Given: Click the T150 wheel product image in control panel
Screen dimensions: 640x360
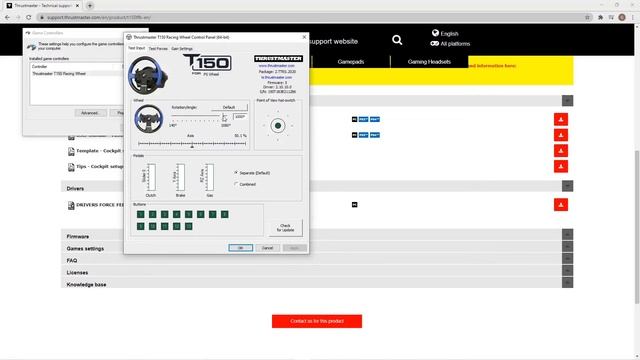Looking at the screenshot, I should point(147,76).
